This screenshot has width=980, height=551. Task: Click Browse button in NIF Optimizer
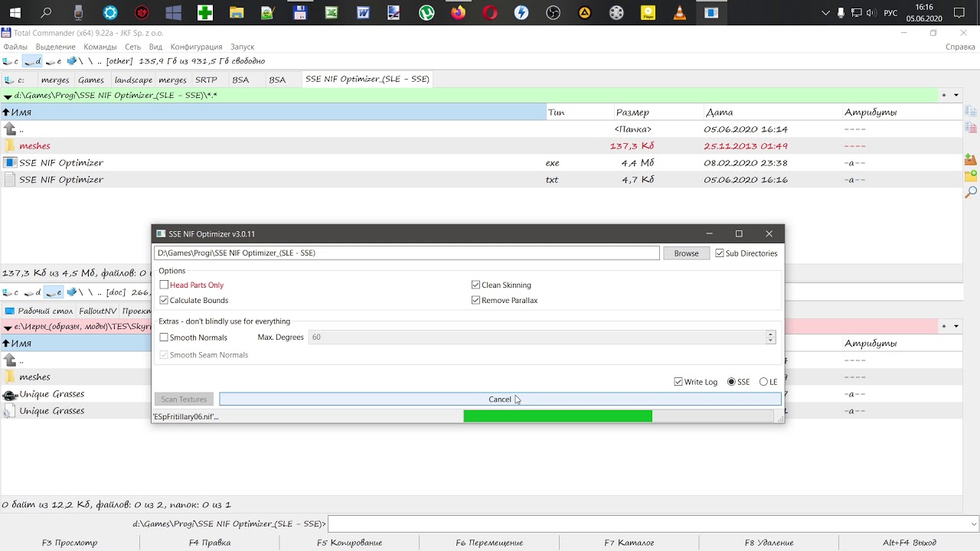pyautogui.click(x=686, y=253)
